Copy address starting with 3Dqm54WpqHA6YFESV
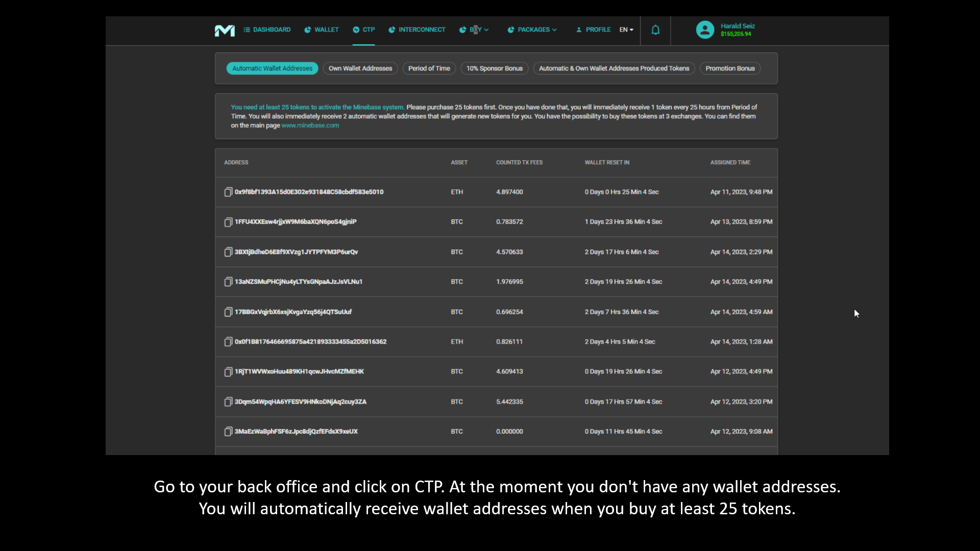This screenshot has width=980, height=551. (228, 402)
